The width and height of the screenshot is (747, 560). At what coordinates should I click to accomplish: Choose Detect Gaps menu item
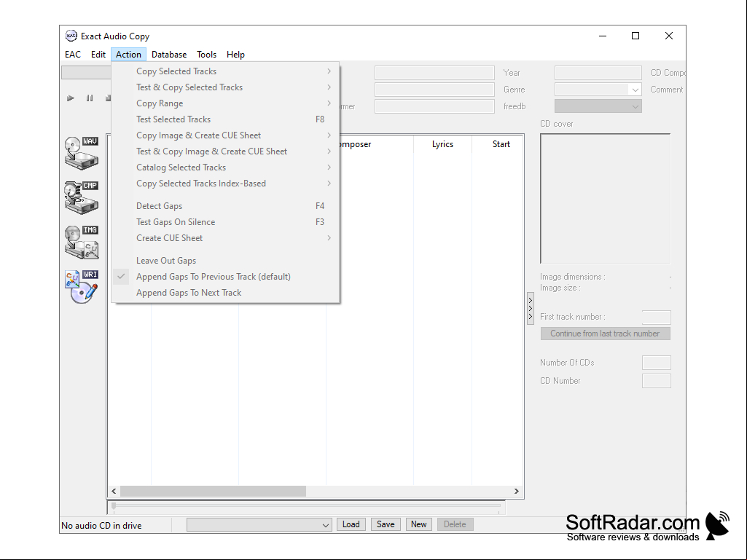[x=225, y=206]
